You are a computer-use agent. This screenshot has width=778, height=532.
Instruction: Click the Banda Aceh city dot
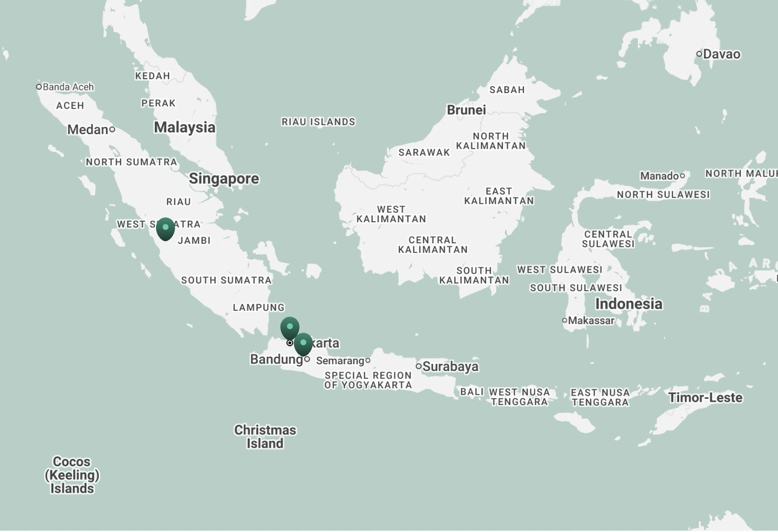pyautogui.click(x=39, y=87)
